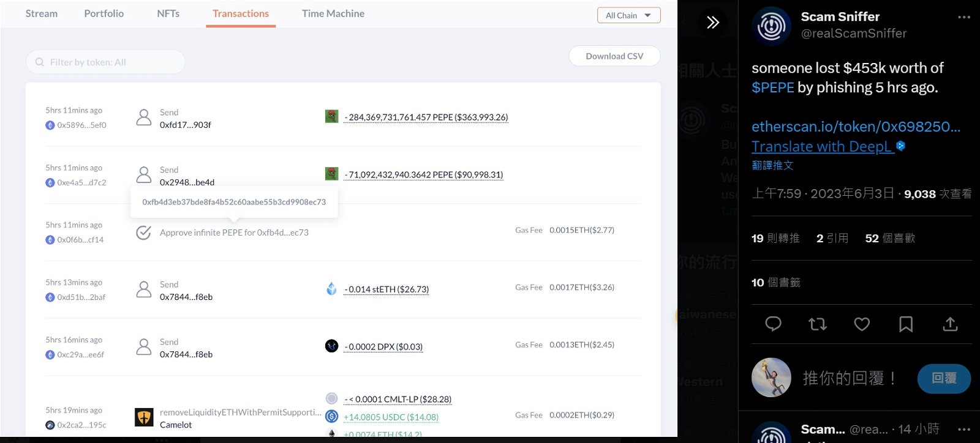Open transaction hash 0x0f6b...cf14
Screen dimensions: 980x443
pyautogui.click(x=80, y=240)
